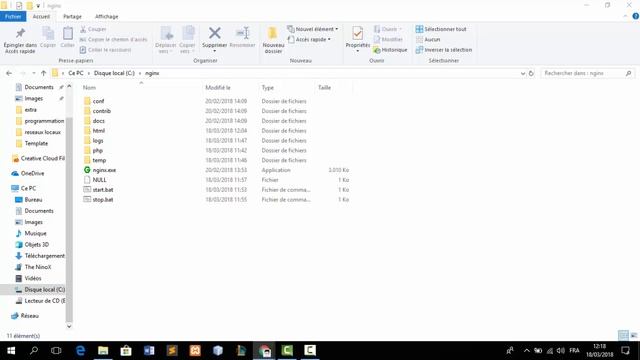Open the Accès rapide dropdown in Nouveau
Screen dimensions: 640x360
tap(309, 39)
